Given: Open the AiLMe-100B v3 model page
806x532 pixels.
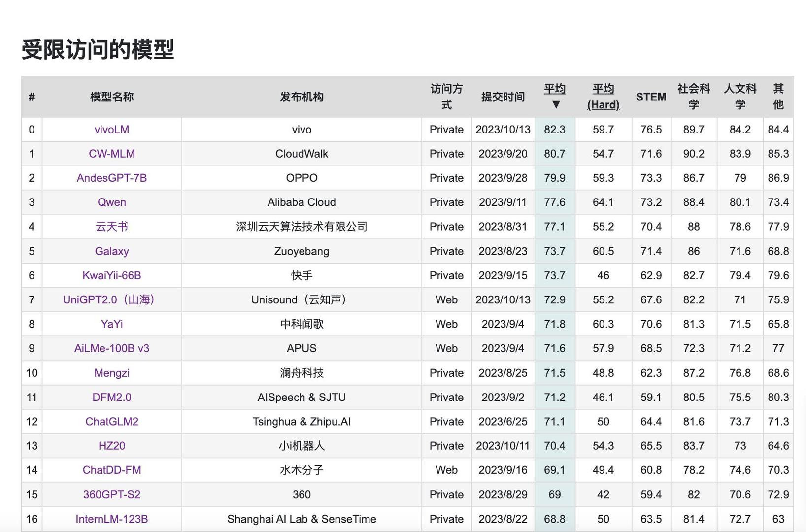Looking at the screenshot, I should pos(111,348).
